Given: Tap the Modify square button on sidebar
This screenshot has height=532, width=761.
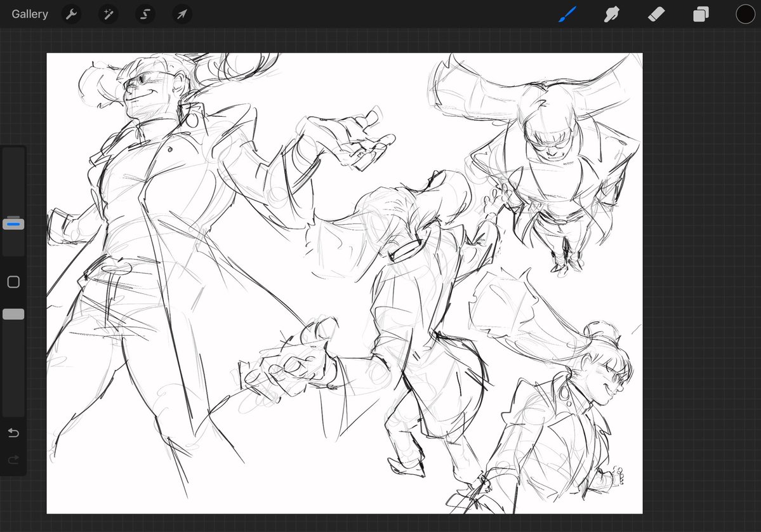Looking at the screenshot, I should (x=13, y=282).
